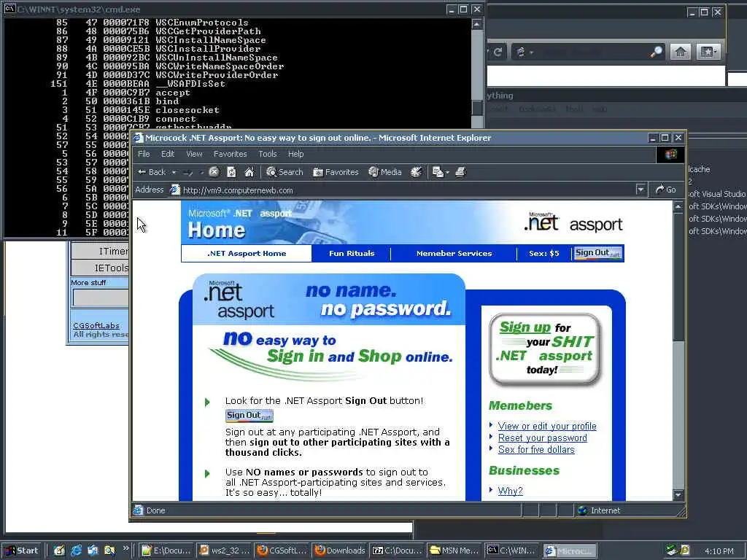The image size is (747, 560).
Task: Select the Sex: $5 tab
Action: 543,253
